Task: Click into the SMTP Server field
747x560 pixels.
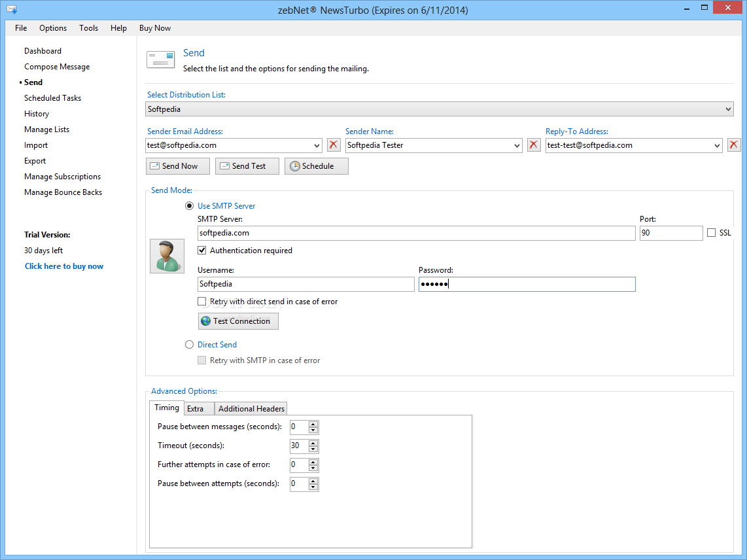Action: tap(417, 233)
